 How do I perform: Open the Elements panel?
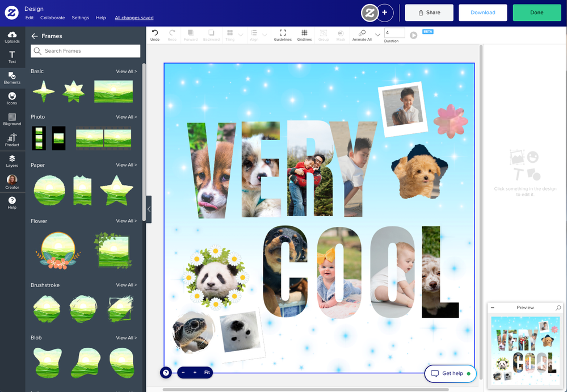click(12, 78)
